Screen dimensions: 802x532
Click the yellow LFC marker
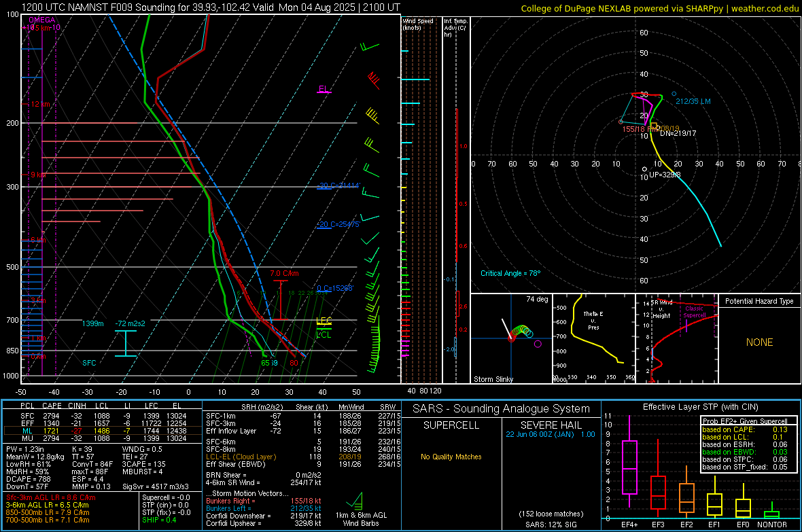tap(324, 321)
